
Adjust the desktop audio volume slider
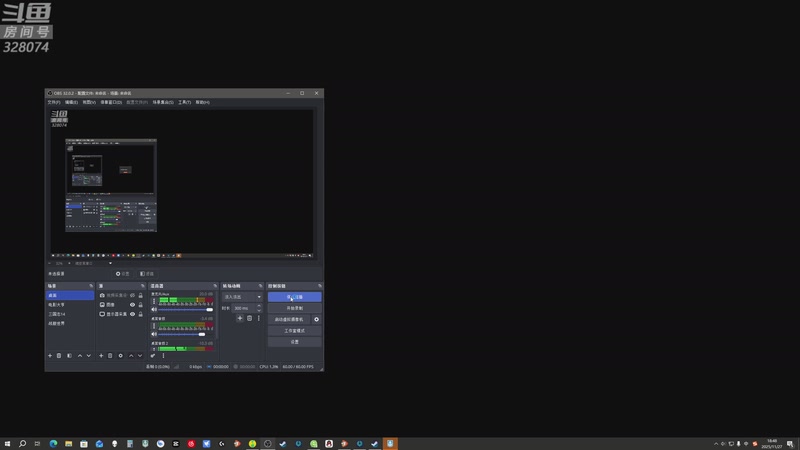pyautogui.click(x=186, y=334)
